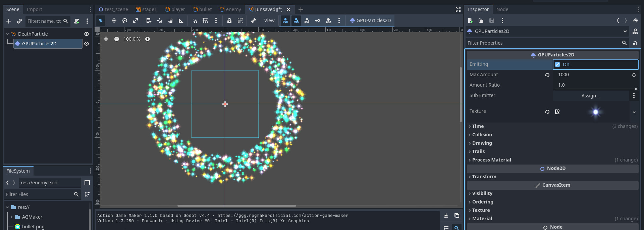Open the player scene tab
This screenshot has height=230, width=644.
[175, 9]
